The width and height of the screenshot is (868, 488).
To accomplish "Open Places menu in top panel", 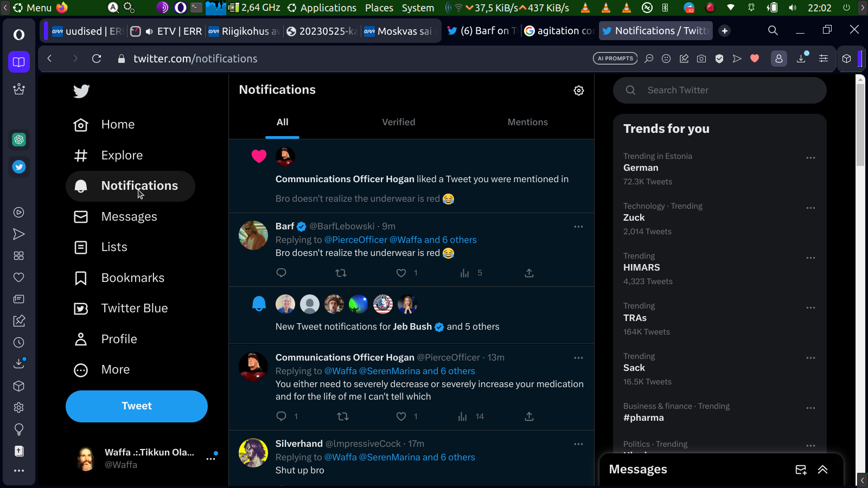I will tap(379, 8).
